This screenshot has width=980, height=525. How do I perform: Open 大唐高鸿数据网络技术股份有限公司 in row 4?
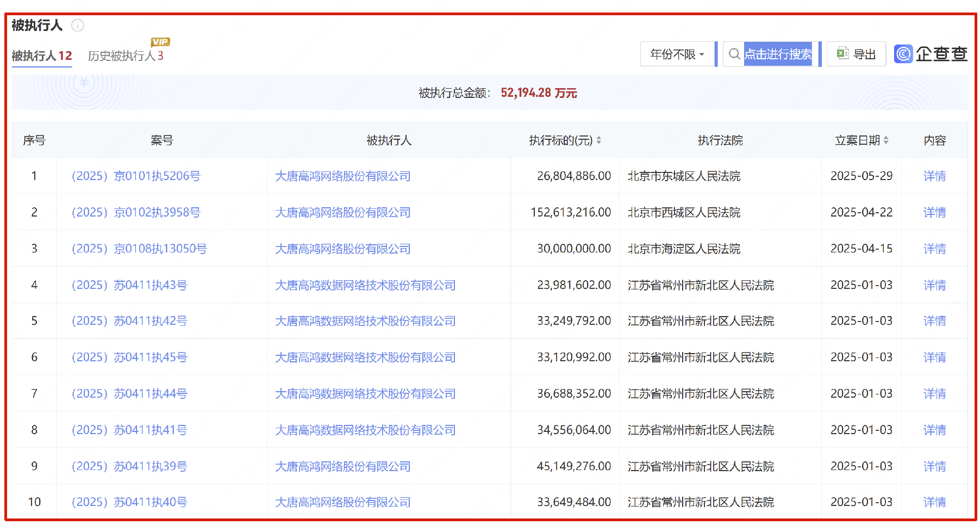coord(365,285)
